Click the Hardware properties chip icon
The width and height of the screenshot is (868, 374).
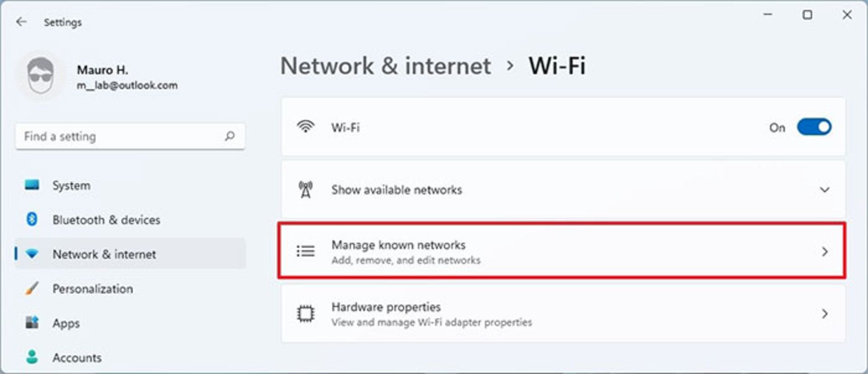click(x=306, y=313)
